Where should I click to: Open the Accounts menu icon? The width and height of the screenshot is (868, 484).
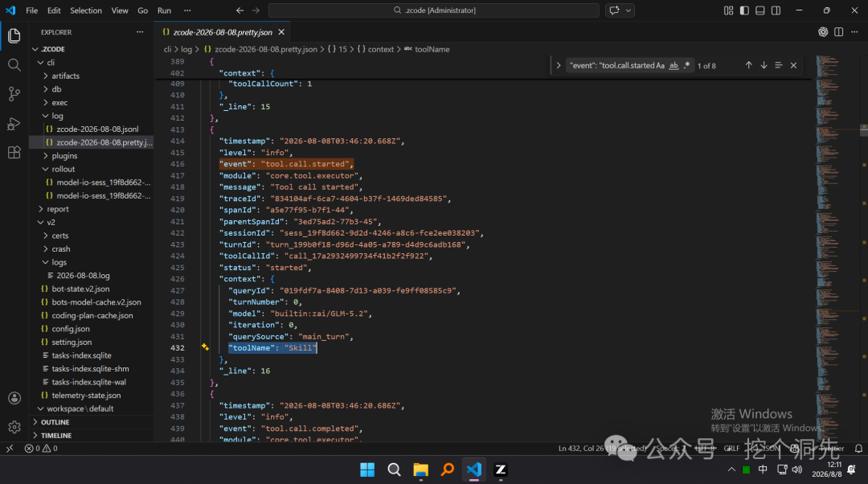[x=14, y=398]
